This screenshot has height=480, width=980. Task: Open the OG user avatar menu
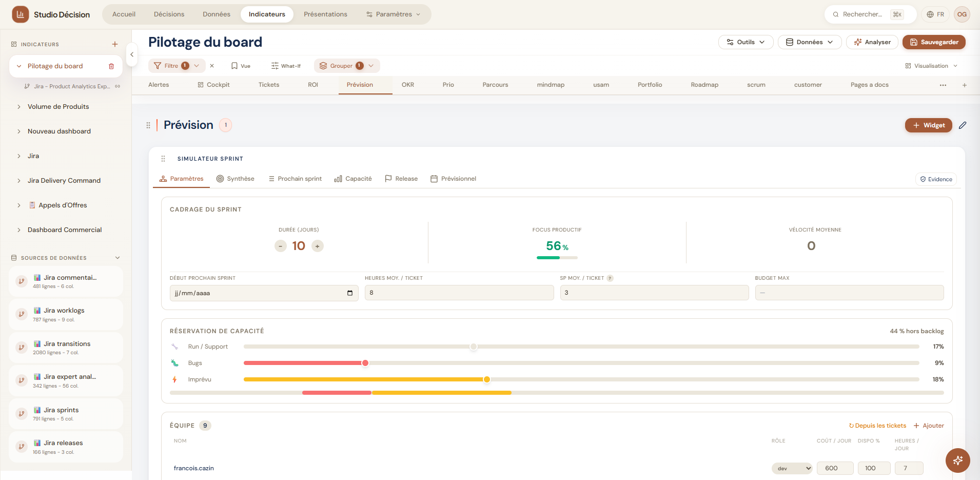tap(962, 14)
